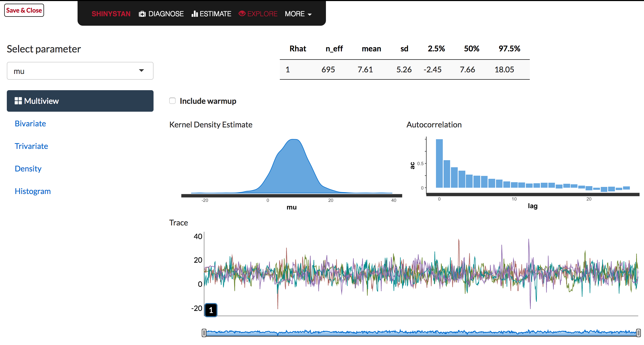The height and width of the screenshot is (345, 644).
Task: Open the Histogram view
Action: (x=33, y=191)
